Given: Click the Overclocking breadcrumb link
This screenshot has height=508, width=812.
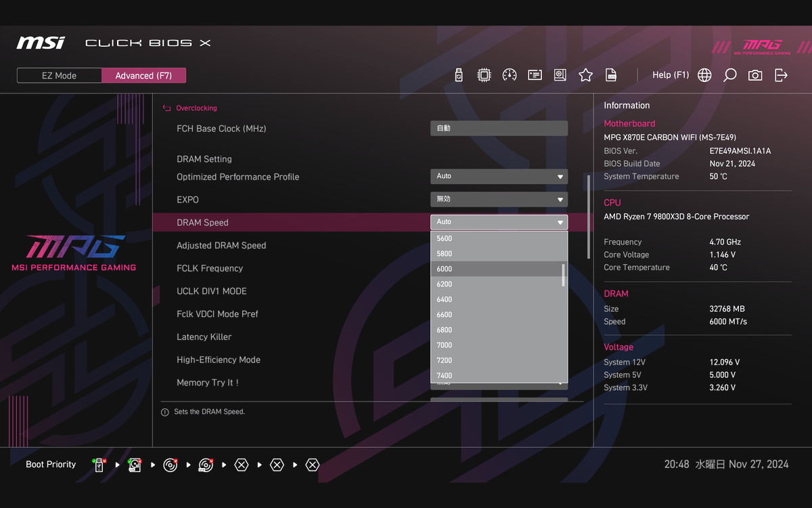Looking at the screenshot, I should click(x=196, y=108).
